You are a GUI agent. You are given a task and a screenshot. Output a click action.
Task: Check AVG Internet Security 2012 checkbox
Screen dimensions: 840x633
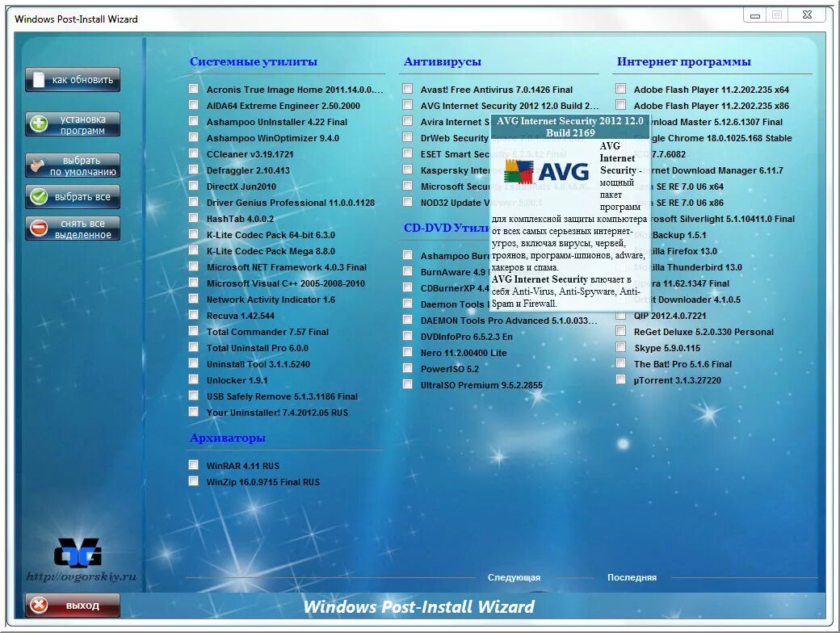408,104
